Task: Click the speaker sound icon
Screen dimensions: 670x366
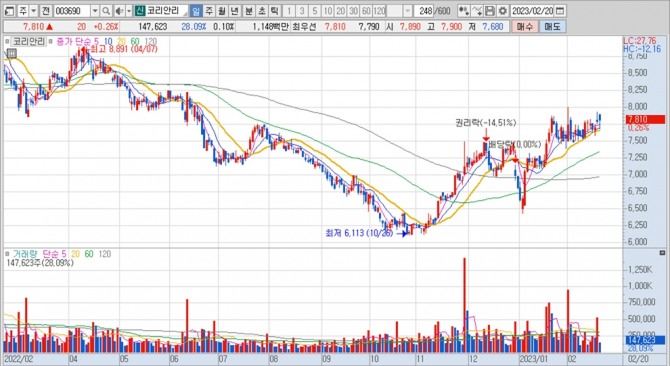Action: pos(120,11)
